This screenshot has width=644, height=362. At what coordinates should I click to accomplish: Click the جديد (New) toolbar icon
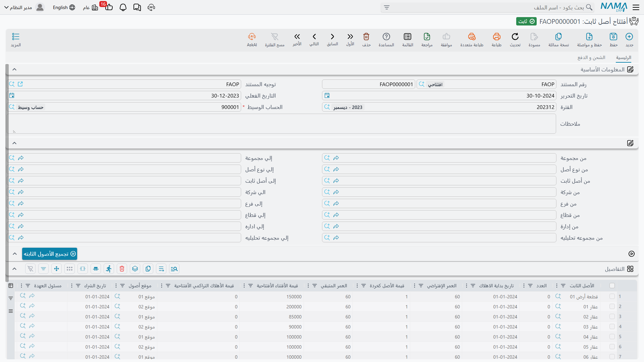tap(629, 37)
